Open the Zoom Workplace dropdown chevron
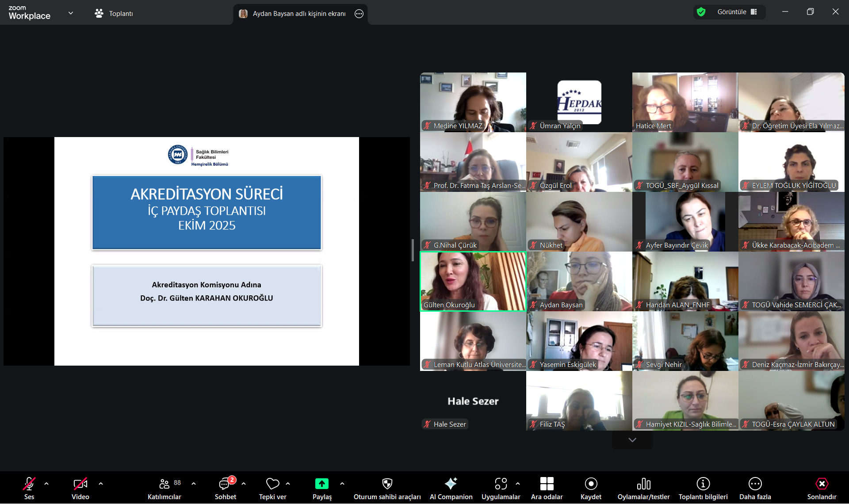The image size is (849, 504). click(71, 13)
